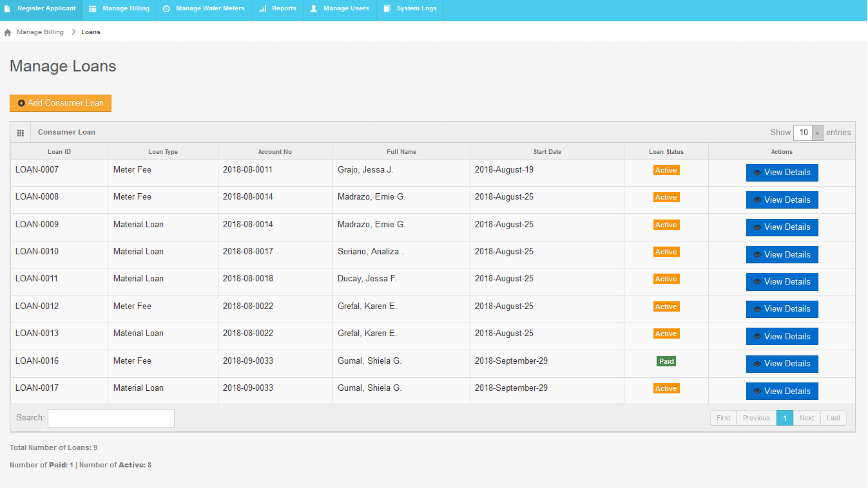Image resolution: width=868 pixels, height=488 pixels.
Task: Click the Manage Water Meters clock icon
Action: point(166,9)
